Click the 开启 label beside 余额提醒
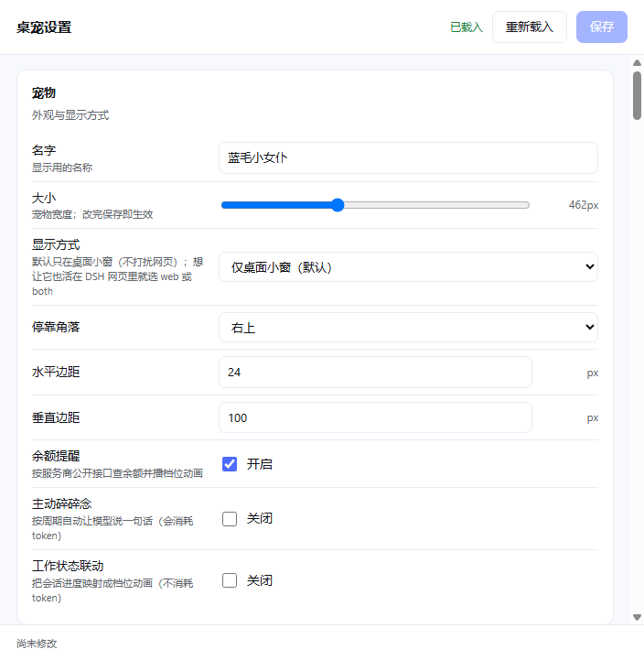The image size is (644, 660). pyautogui.click(x=259, y=464)
